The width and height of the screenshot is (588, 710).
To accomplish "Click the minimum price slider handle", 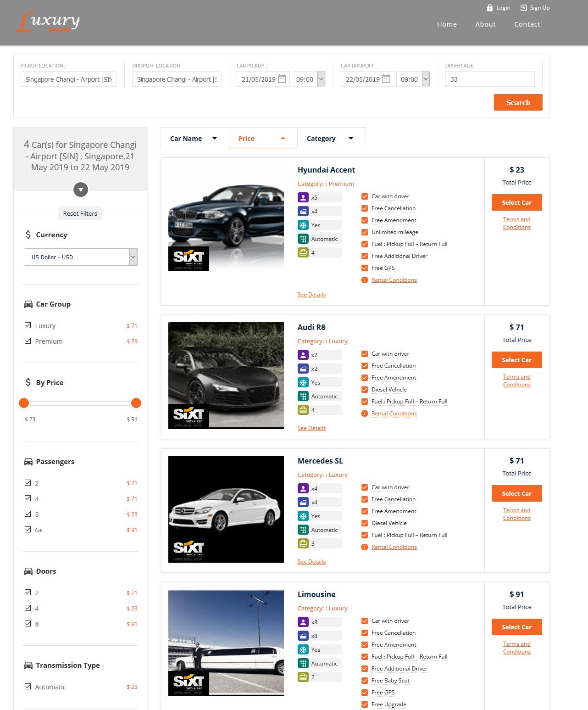I will coord(24,403).
